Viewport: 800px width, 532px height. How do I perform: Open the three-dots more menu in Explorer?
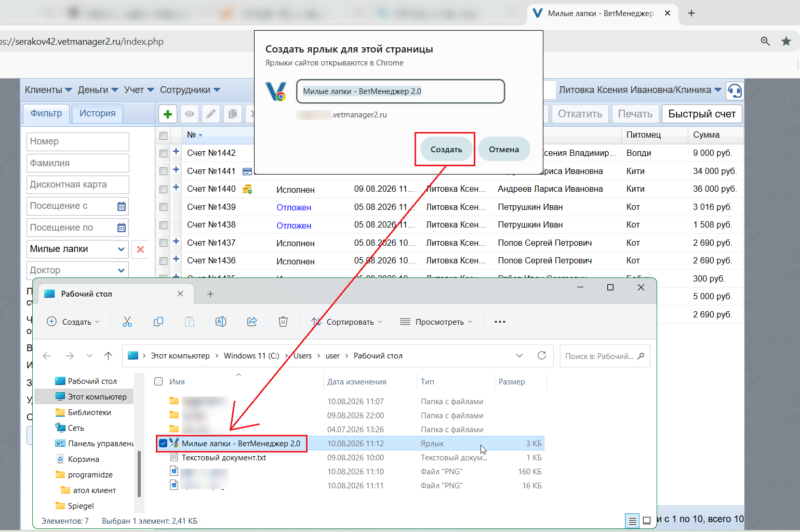500,322
